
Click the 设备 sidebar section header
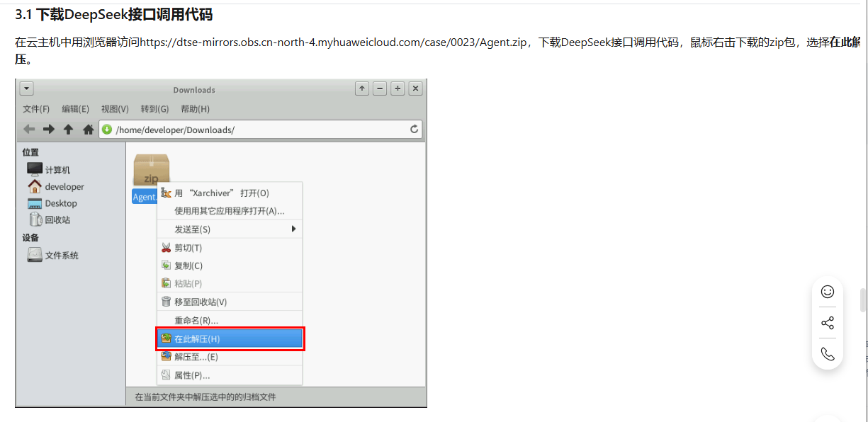pyautogui.click(x=30, y=238)
